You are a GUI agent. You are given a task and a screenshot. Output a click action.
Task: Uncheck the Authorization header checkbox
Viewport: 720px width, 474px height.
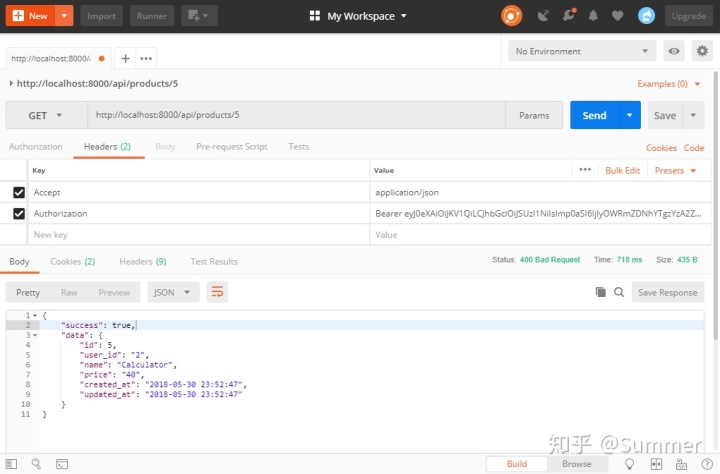click(19, 214)
